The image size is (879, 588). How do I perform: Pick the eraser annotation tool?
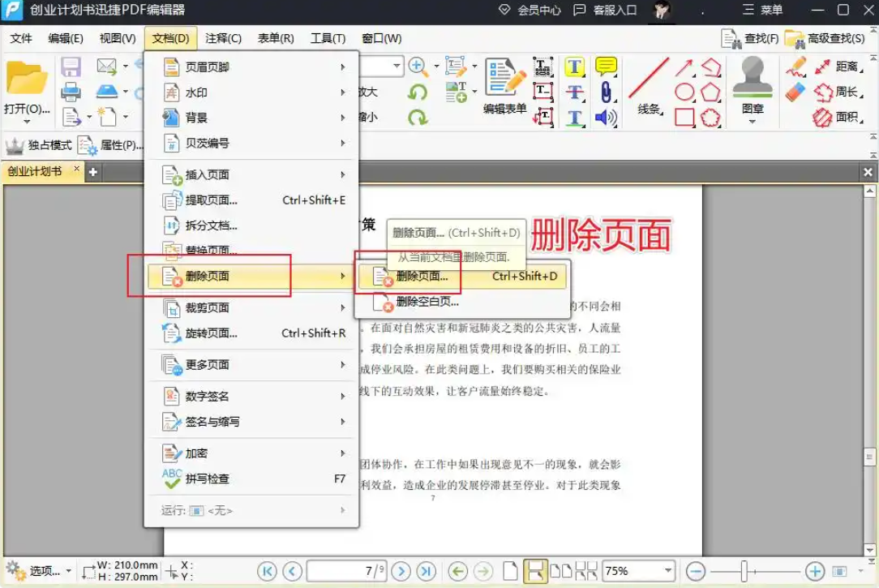click(x=795, y=90)
